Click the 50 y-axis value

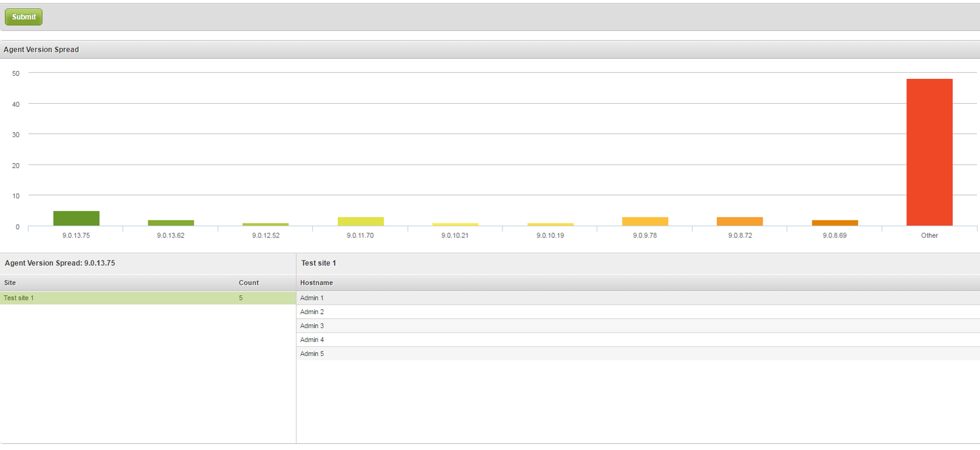pyautogui.click(x=16, y=73)
